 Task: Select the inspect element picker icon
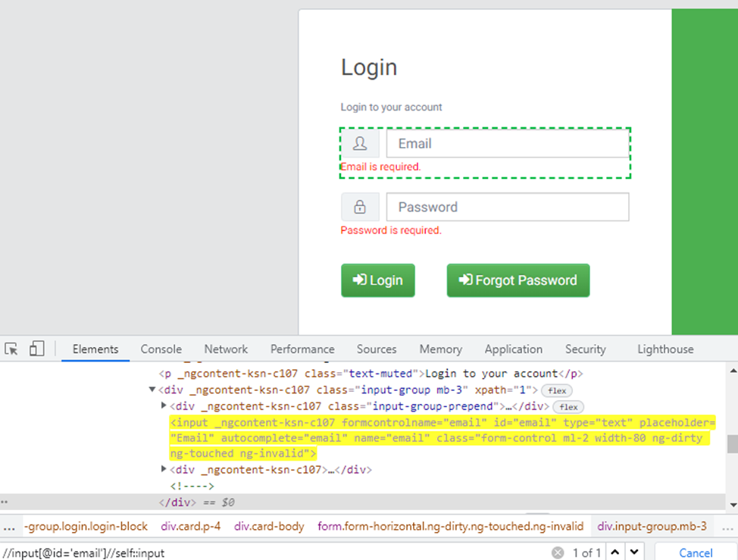point(11,349)
